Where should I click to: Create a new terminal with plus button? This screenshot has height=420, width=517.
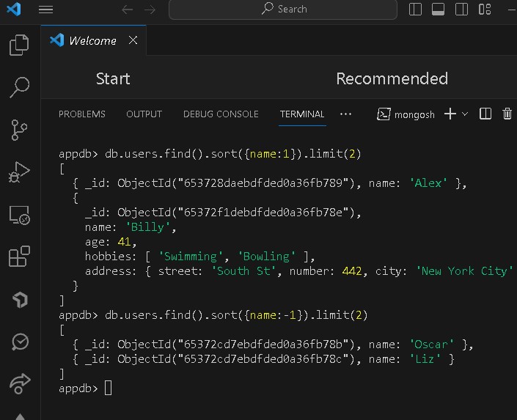pyautogui.click(x=450, y=114)
